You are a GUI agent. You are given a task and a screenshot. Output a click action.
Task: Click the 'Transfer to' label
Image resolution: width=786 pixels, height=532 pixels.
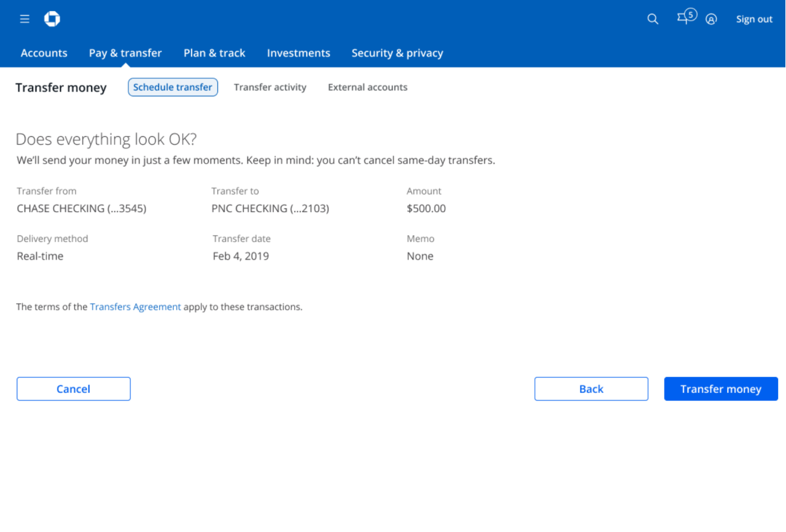pos(235,191)
